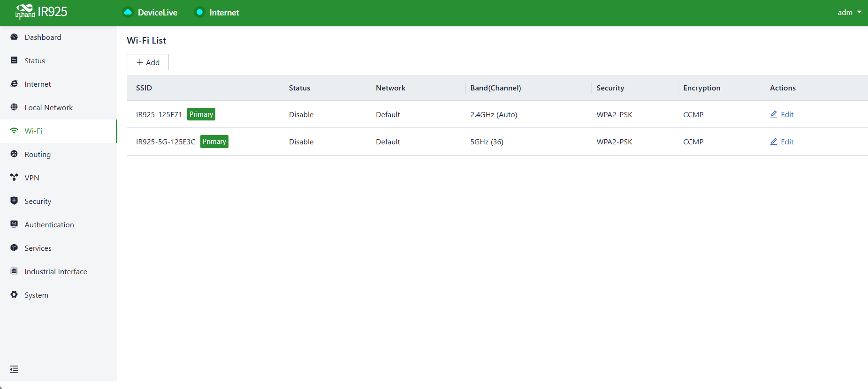
Task: Open the adm user dropdown
Action: click(x=849, y=13)
